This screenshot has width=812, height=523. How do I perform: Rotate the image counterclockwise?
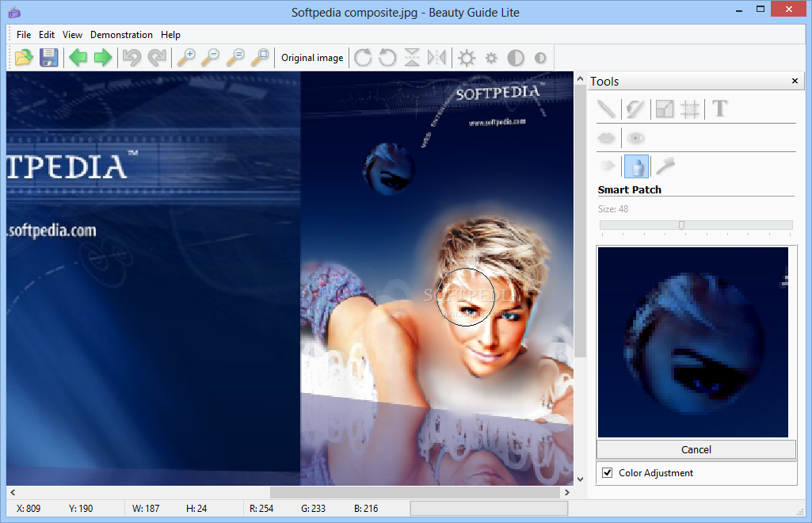[x=387, y=58]
